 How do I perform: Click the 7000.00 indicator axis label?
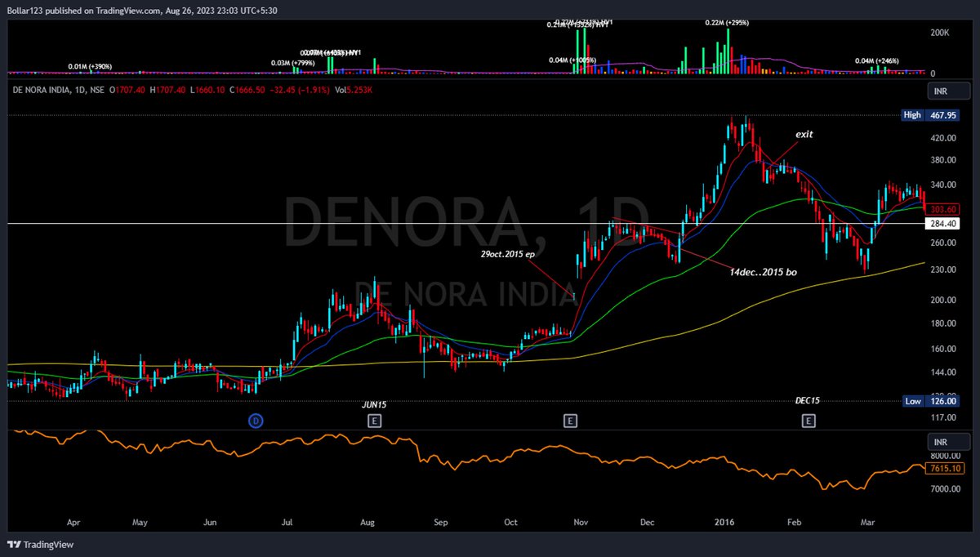(x=946, y=488)
